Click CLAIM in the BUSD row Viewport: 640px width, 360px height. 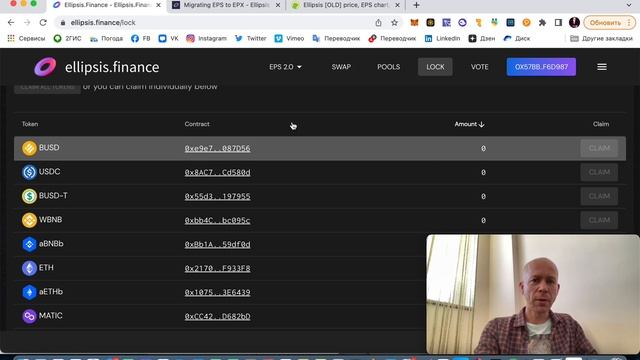[x=599, y=148]
